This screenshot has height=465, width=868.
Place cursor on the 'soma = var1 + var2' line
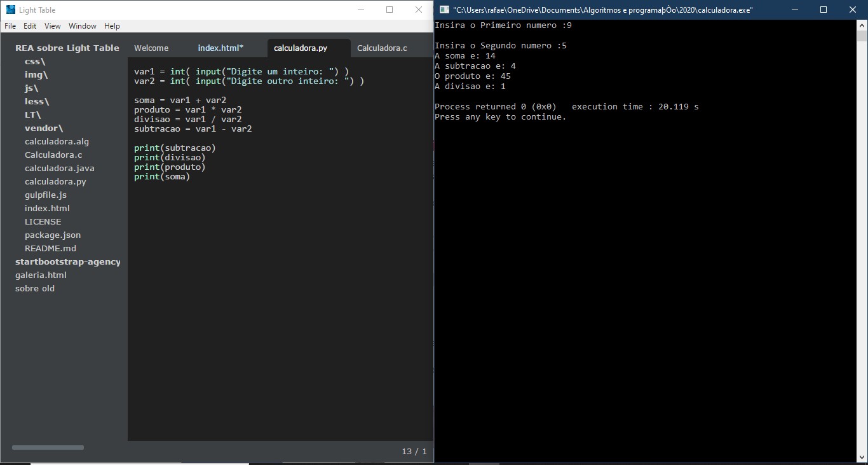[x=180, y=101]
